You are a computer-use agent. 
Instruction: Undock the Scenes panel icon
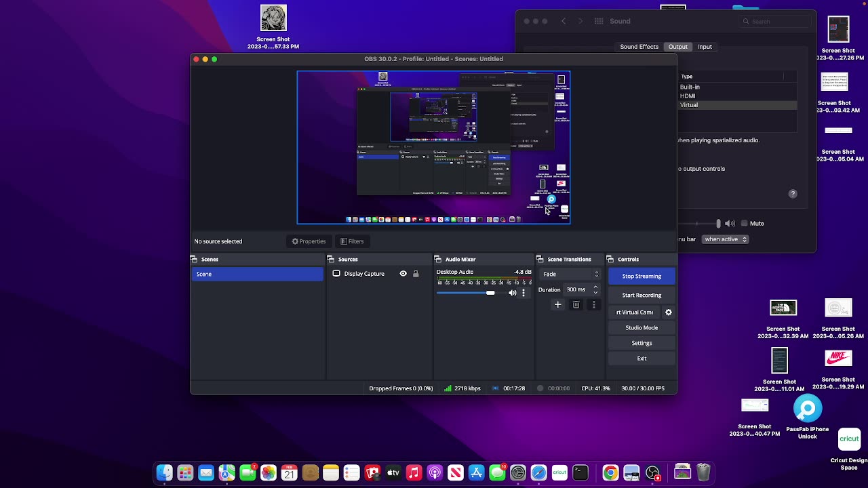point(194,259)
